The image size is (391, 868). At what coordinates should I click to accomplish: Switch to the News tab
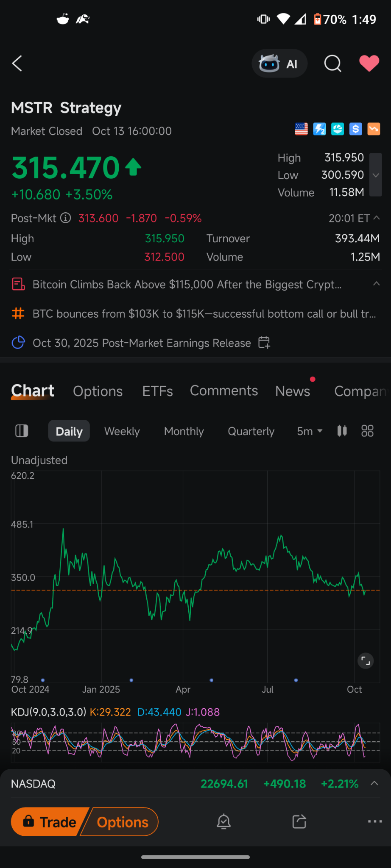[293, 391]
